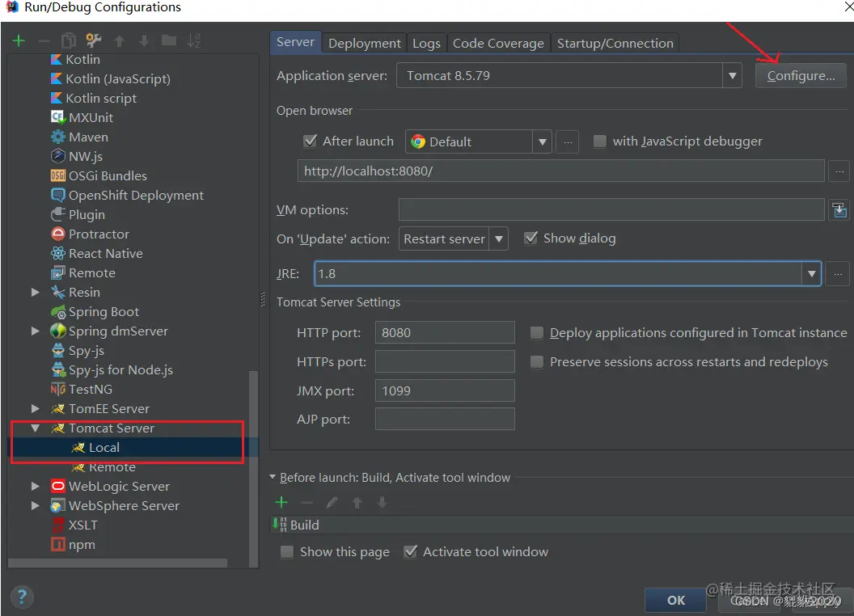Expand the Resin tree node
The height and width of the screenshot is (616, 854).
point(36,293)
